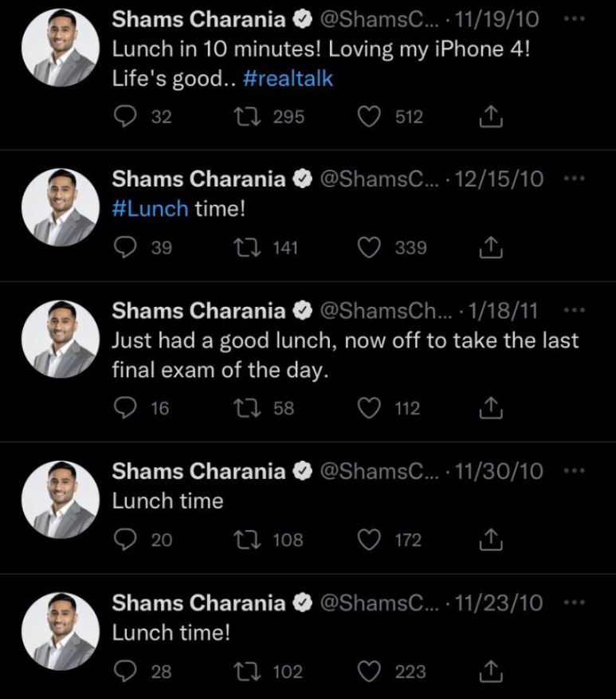
Task: Click the verified badge on the top tweet
Action: point(302,19)
